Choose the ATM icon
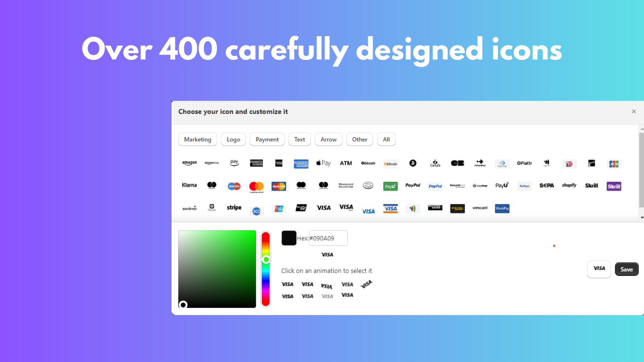The height and width of the screenshot is (362, 644). (x=346, y=163)
